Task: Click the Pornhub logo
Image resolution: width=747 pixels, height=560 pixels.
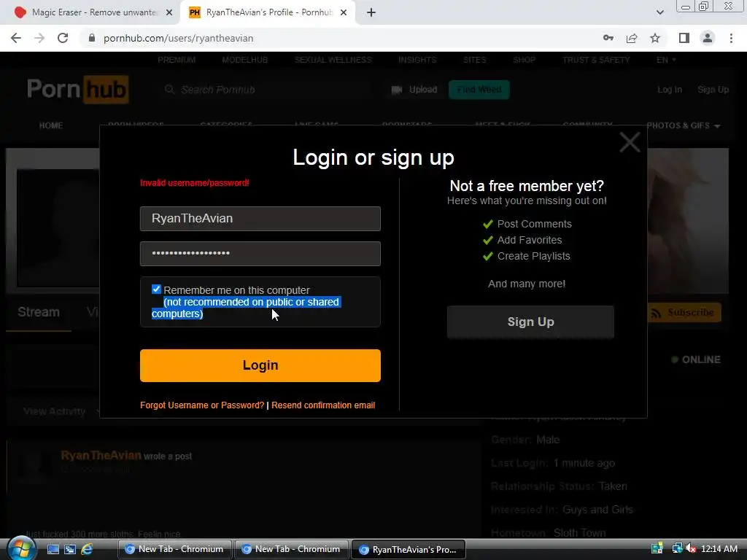Action: 77,89
